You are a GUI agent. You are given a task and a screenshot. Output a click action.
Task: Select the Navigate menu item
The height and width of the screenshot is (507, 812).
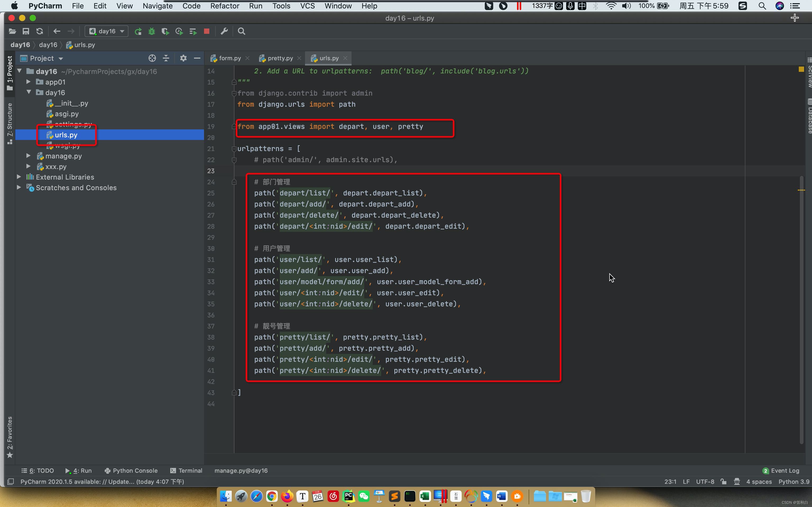coord(157,6)
